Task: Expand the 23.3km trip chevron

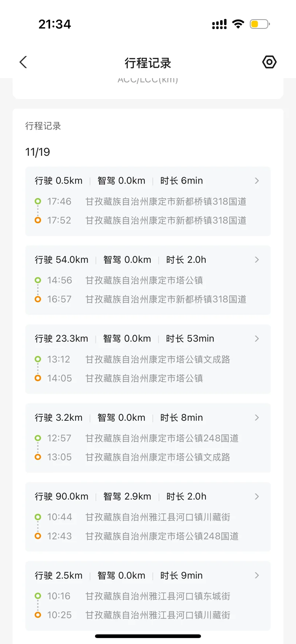Action: click(x=257, y=339)
